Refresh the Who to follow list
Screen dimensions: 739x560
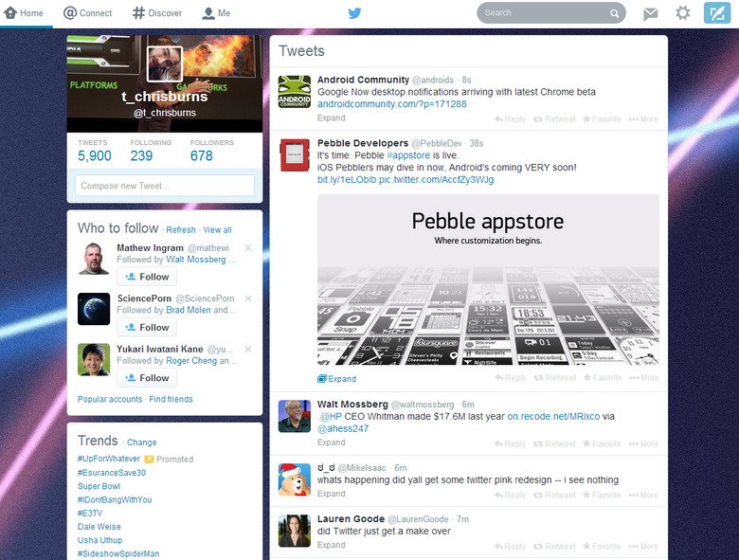[x=181, y=230]
